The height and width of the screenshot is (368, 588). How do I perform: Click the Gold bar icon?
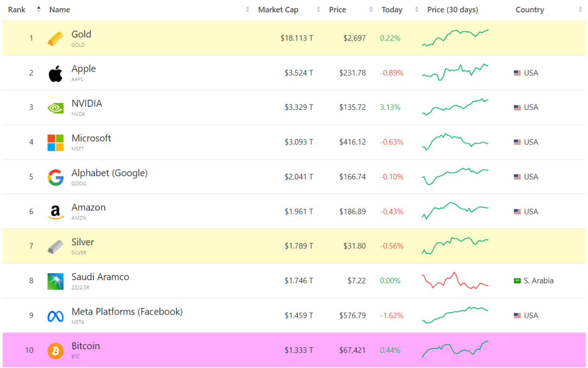(56, 39)
